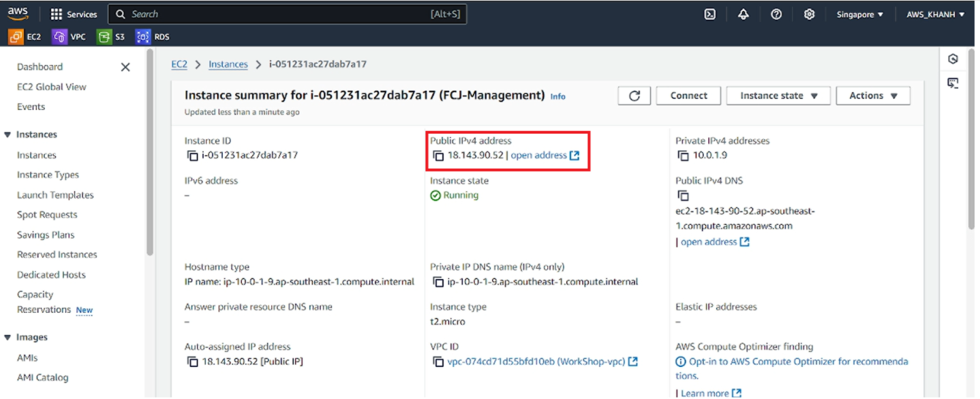
Task: Click the Instances breadcrumb link
Action: 228,64
